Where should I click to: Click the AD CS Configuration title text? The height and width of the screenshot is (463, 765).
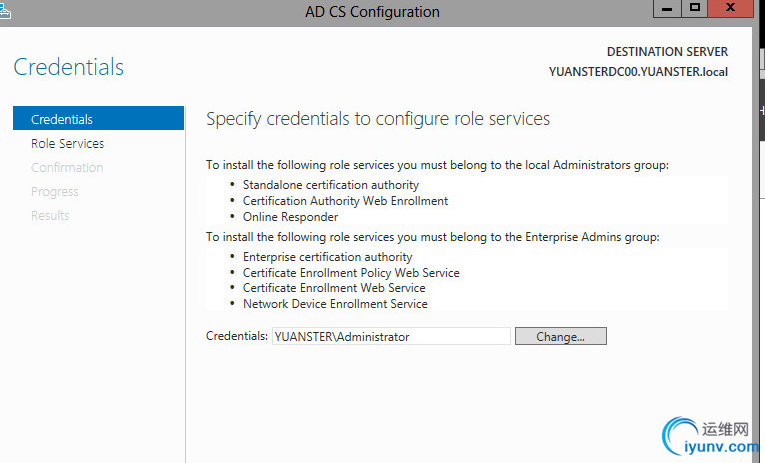click(372, 12)
